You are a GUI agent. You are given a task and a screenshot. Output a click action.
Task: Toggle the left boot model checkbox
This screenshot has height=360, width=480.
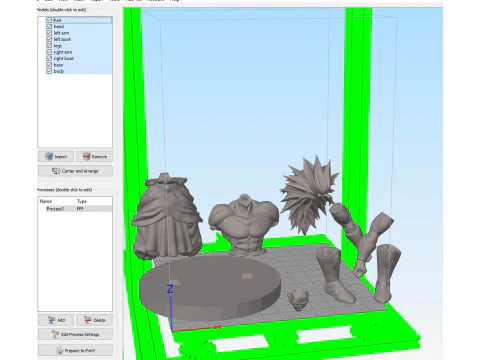pyautogui.click(x=49, y=39)
